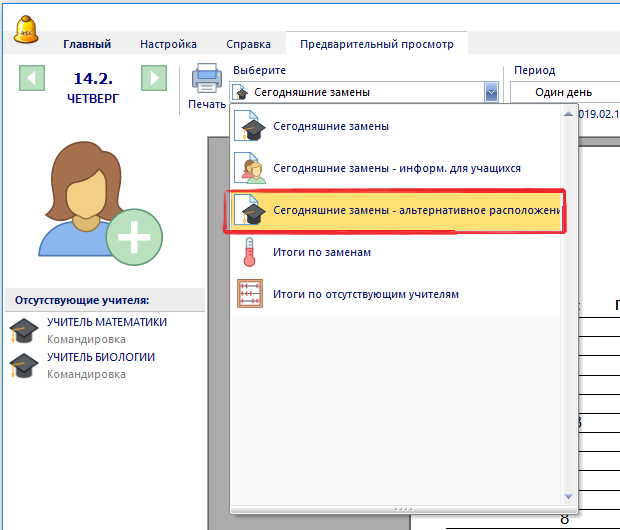The image size is (620, 530).
Task: Open the Настройка tab
Action: 168,44
